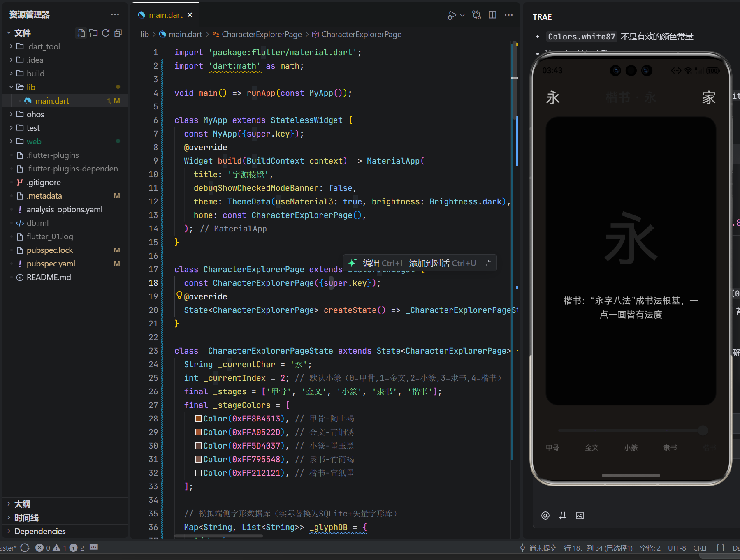740x560 pixels.
Task: Click the 0xFF212121 color swatch
Action: pyautogui.click(x=198, y=473)
